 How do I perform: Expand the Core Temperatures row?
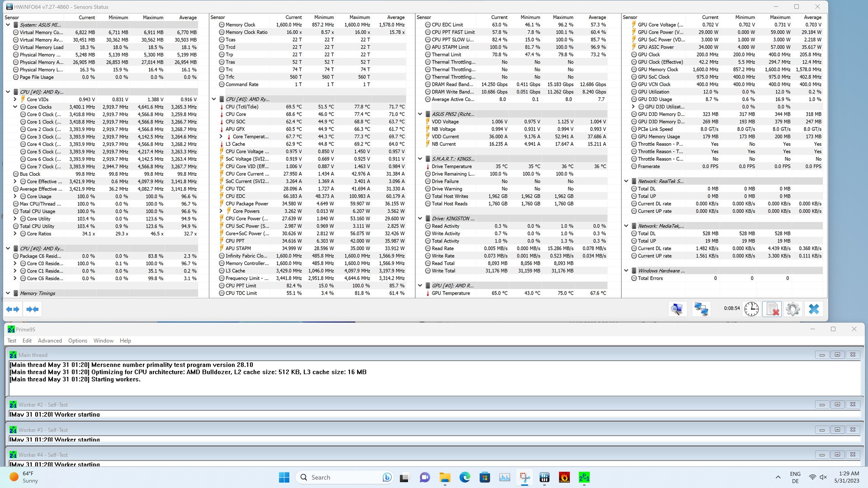pos(221,136)
